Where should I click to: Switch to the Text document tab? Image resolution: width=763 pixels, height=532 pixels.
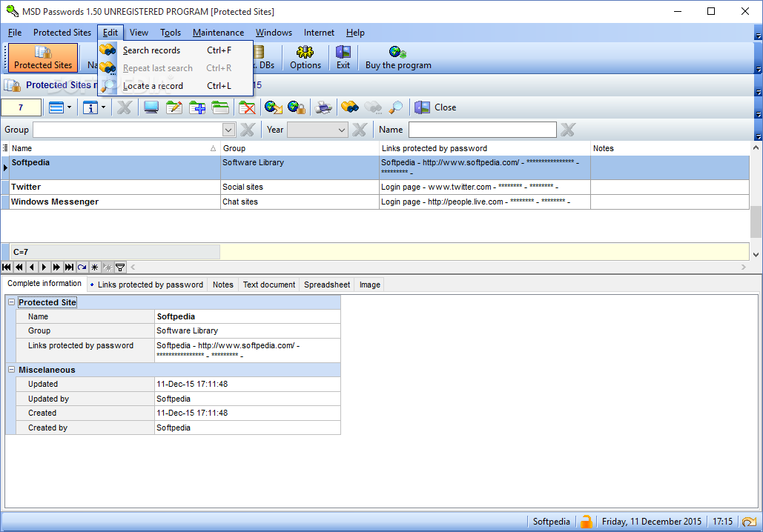click(268, 285)
